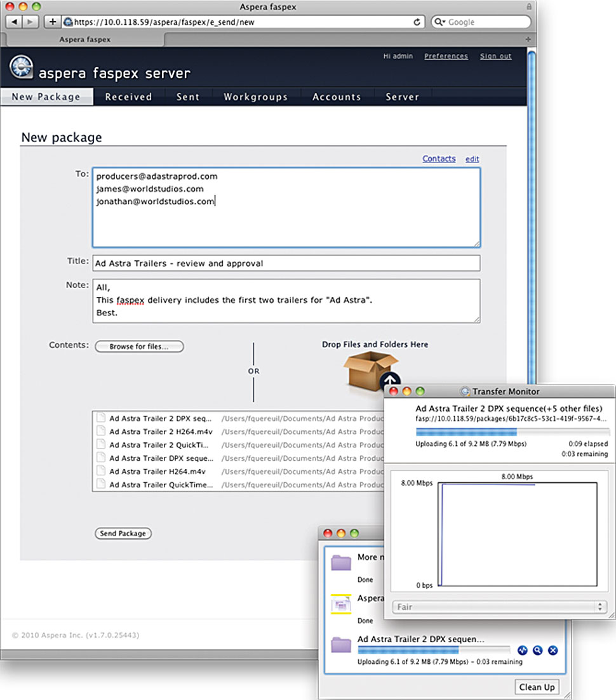616x700 pixels.
Task: Click file icon beside Ad Astra Trailer H264.m4v
Action: (x=101, y=471)
